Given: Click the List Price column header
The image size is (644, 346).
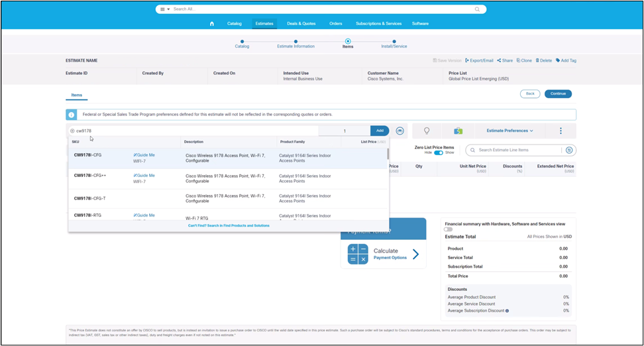Looking at the screenshot, I should click(373, 142).
